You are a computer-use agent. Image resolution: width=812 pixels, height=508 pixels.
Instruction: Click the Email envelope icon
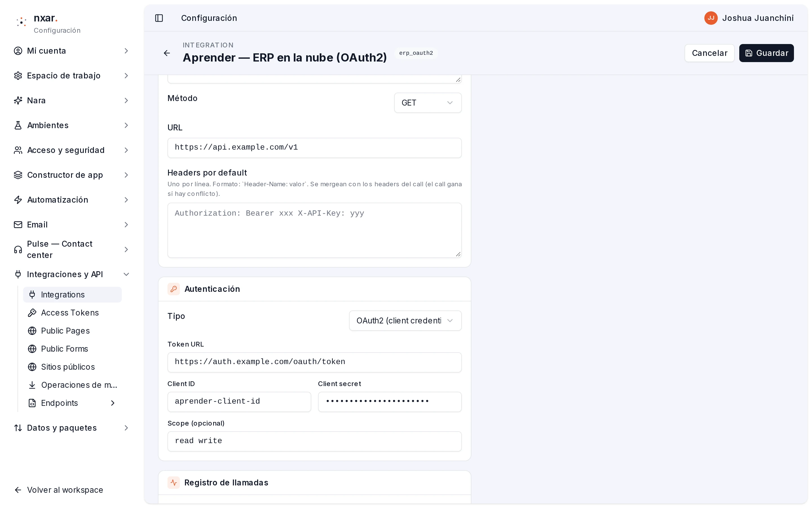point(18,225)
